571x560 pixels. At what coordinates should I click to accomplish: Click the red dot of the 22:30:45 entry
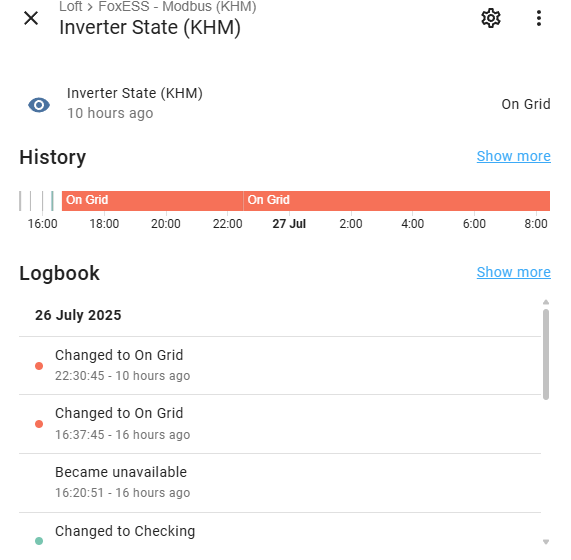coord(39,366)
